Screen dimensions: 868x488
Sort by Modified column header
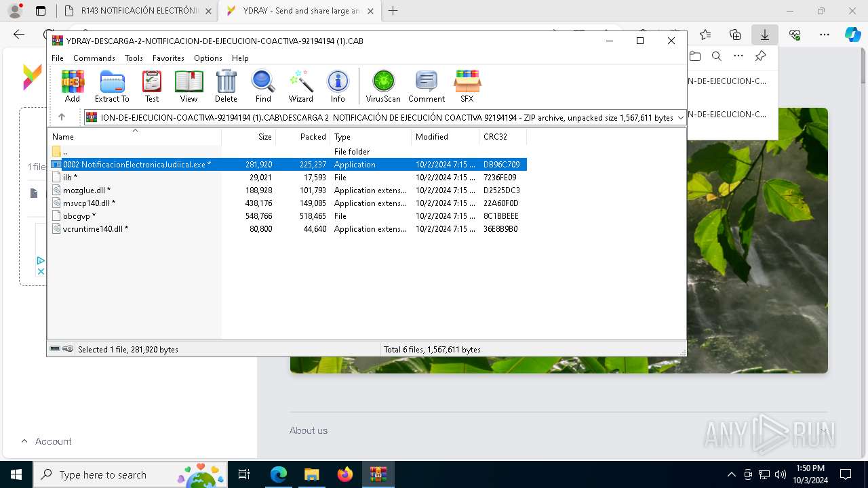coord(446,136)
